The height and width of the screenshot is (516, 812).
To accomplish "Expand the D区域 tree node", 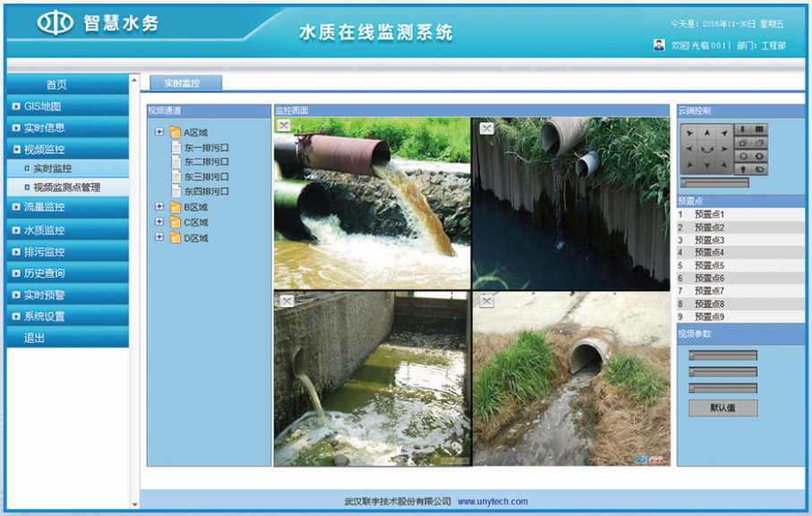I will 159,237.
